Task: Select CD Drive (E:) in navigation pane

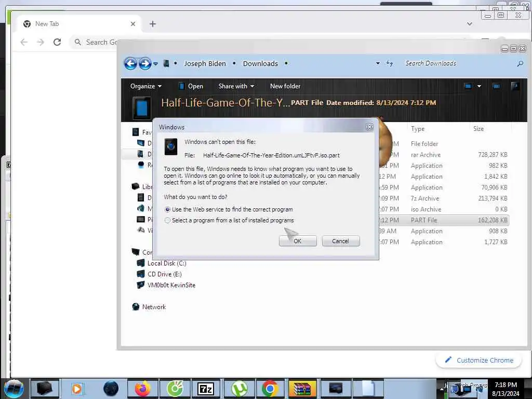Action: (165, 274)
